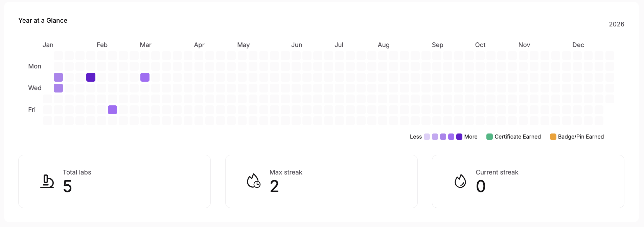The height and width of the screenshot is (227, 644).
Task: Select the lightest swatch next to Less
Action: click(x=427, y=137)
